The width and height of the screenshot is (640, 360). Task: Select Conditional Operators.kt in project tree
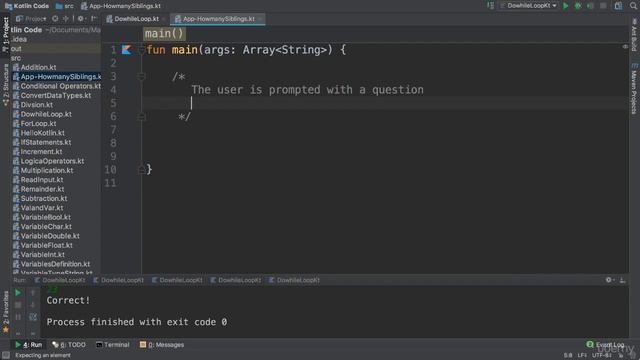[x=57, y=86]
